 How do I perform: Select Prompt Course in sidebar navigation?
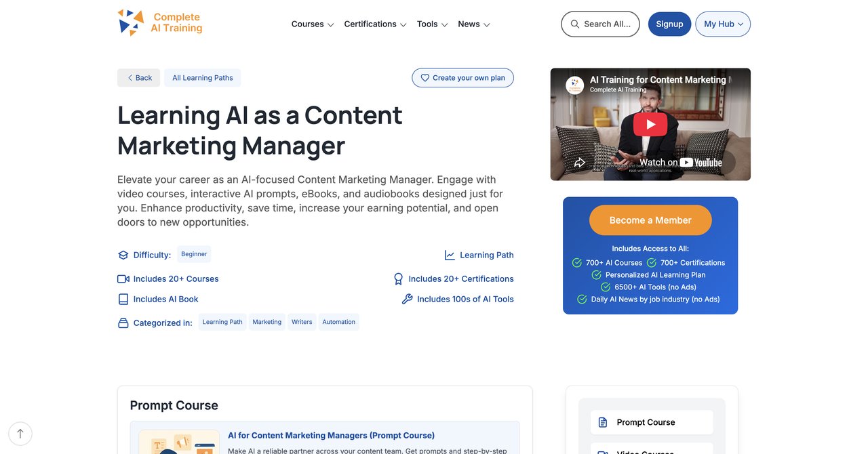652,422
